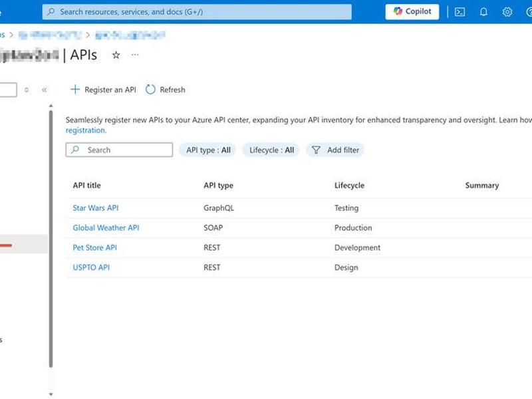Viewport: 532px width, 399px height.
Task: Click the sidebar scroll down arrow
Action: click(51, 394)
